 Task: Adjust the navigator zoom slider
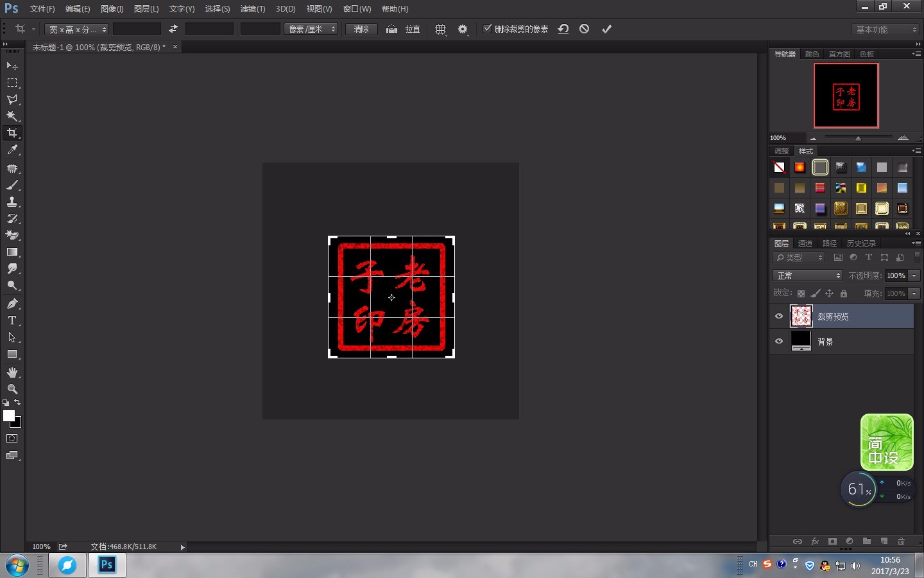[858, 138]
